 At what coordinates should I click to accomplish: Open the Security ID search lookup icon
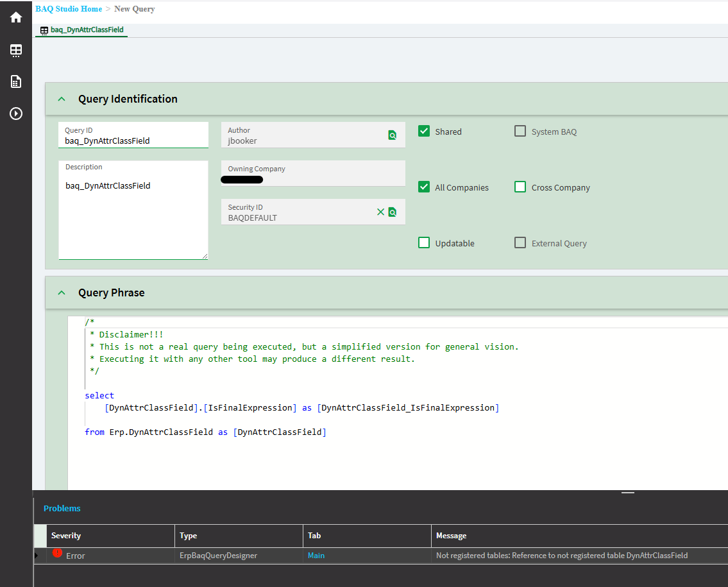pyautogui.click(x=393, y=212)
